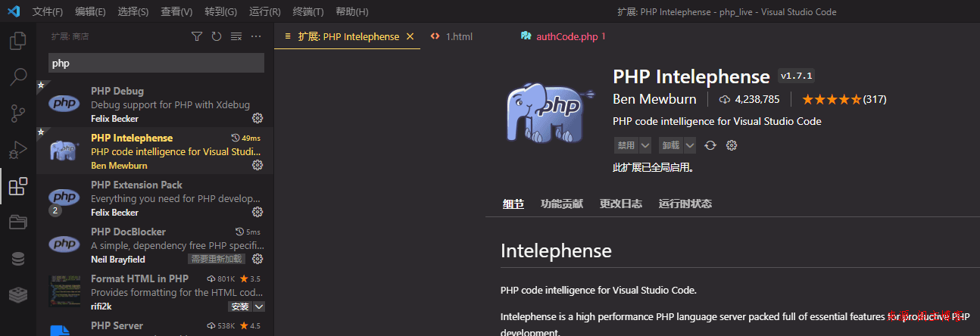Open the 帮助(H) menu
The height and width of the screenshot is (336, 980).
point(351,12)
